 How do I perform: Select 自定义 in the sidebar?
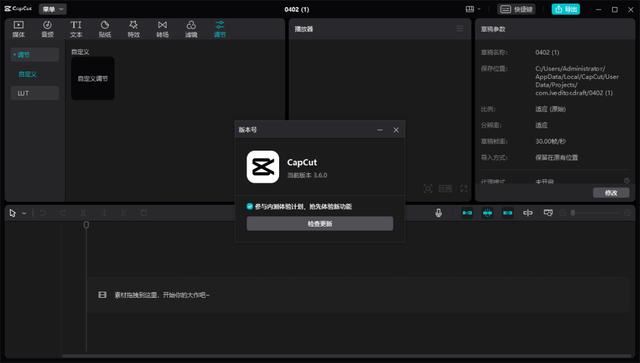pyautogui.click(x=28, y=74)
